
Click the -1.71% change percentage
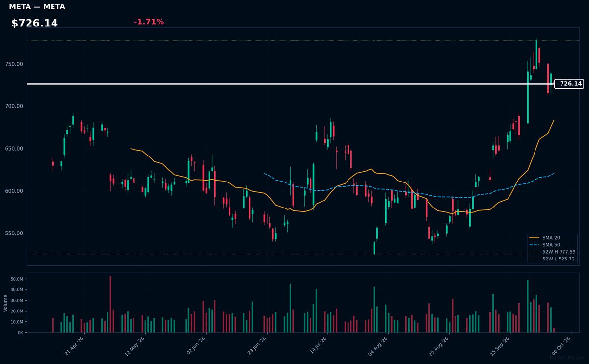click(x=149, y=22)
